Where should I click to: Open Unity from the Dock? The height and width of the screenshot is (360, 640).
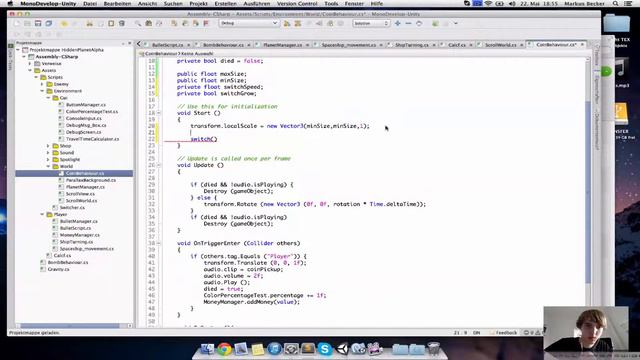point(342,349)
